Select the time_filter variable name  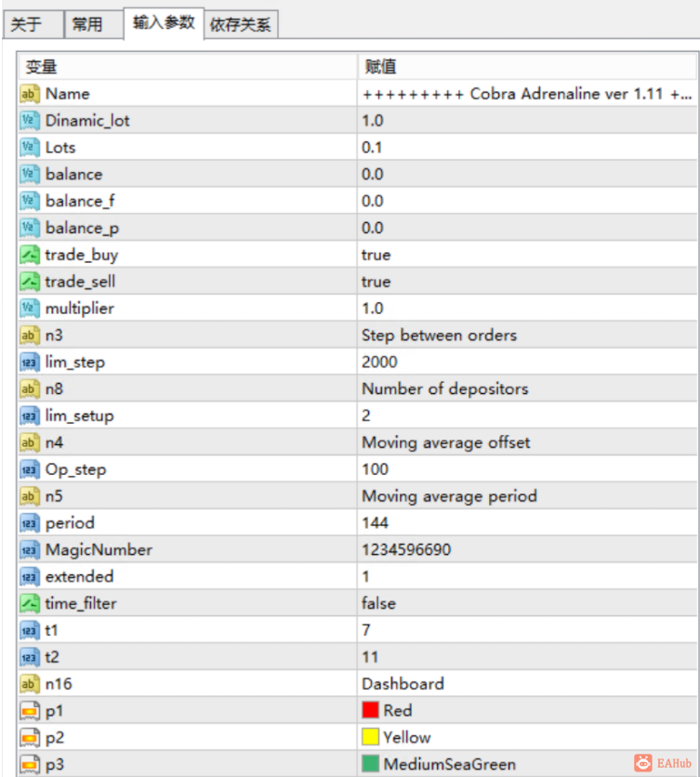point(81,603)
